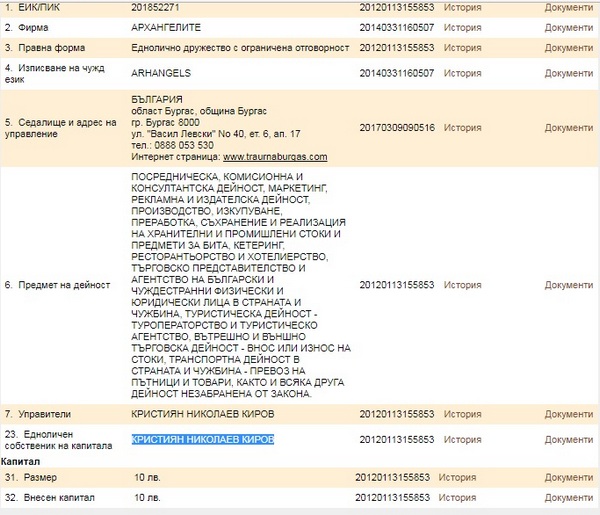The height and width of the screenshot is (515, 600).
Task: Click the Капитал section heading
Action: (20, 461)
